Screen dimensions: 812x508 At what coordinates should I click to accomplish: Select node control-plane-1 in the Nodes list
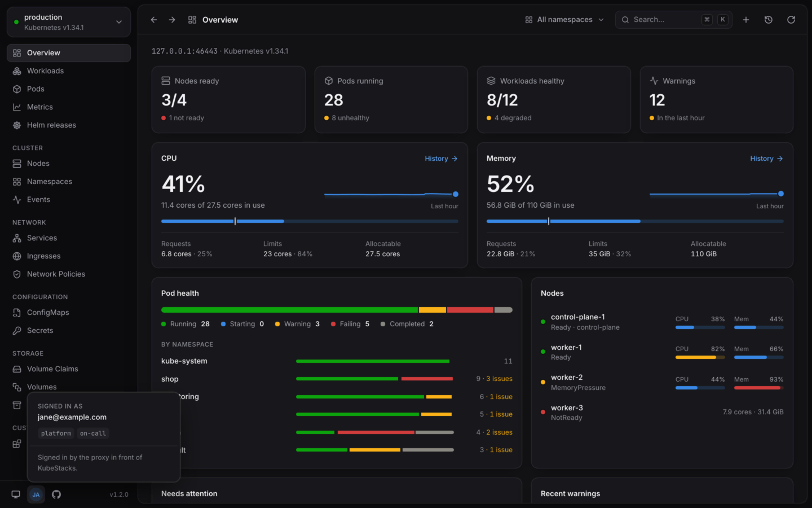pos(662,322)
